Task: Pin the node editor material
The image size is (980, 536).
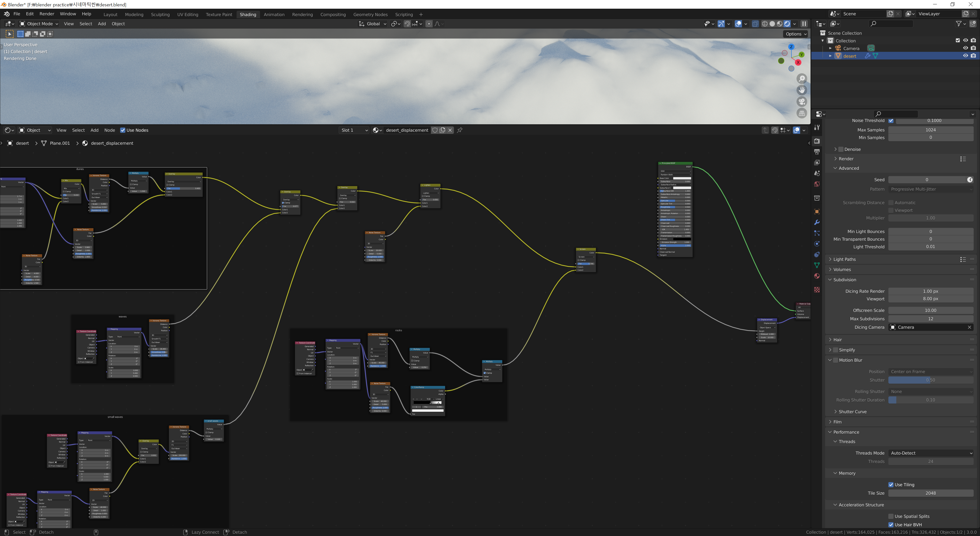Action: (x=460, y=130)
